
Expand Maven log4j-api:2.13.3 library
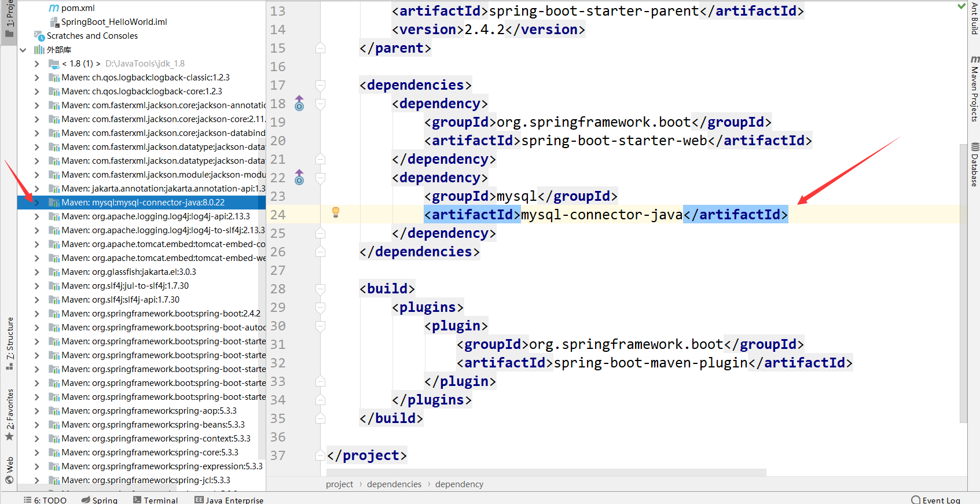[x=37, y=216]
